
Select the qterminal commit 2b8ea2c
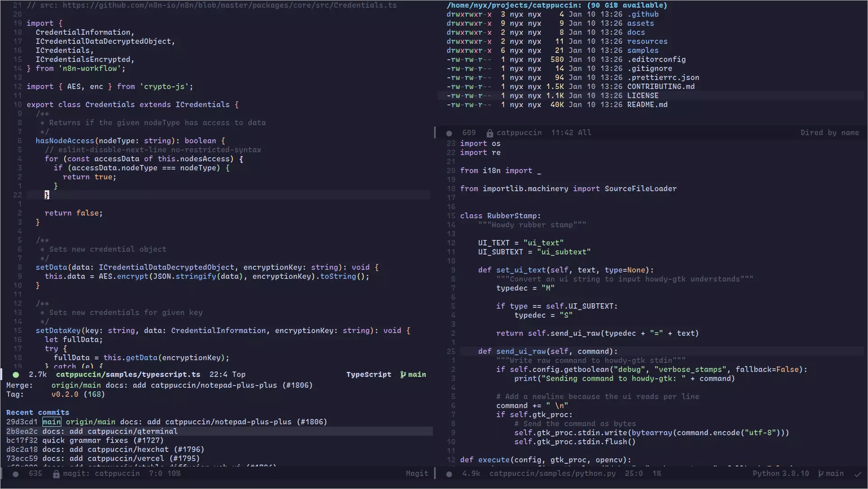pyautogui.click(x=22, y=431)
